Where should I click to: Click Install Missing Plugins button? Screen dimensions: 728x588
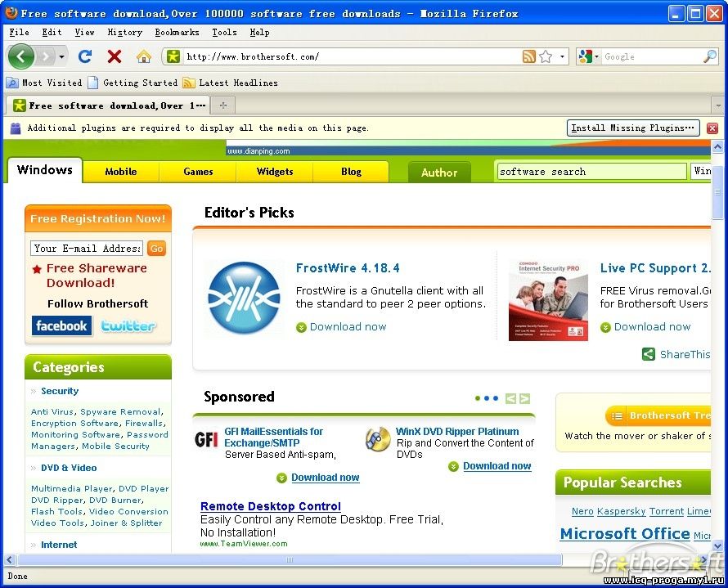tap(633, 128)
